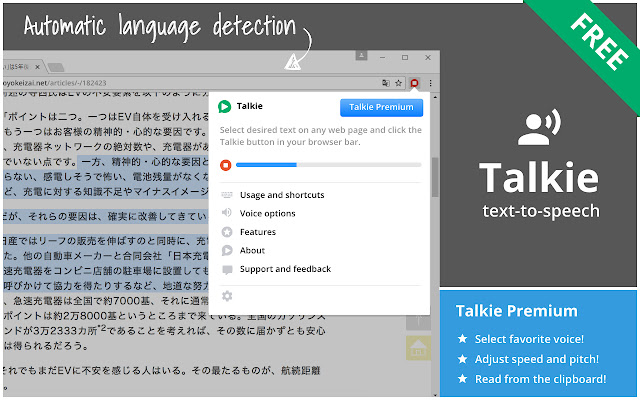
Task: Click the speaker icon beside Voice options
Action: (227, 213)
